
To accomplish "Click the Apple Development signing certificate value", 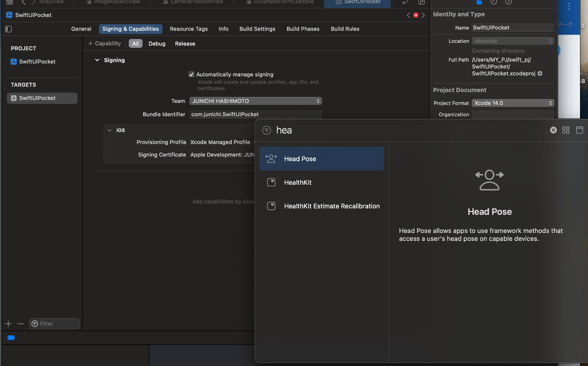I will click(x=223, y=155).
